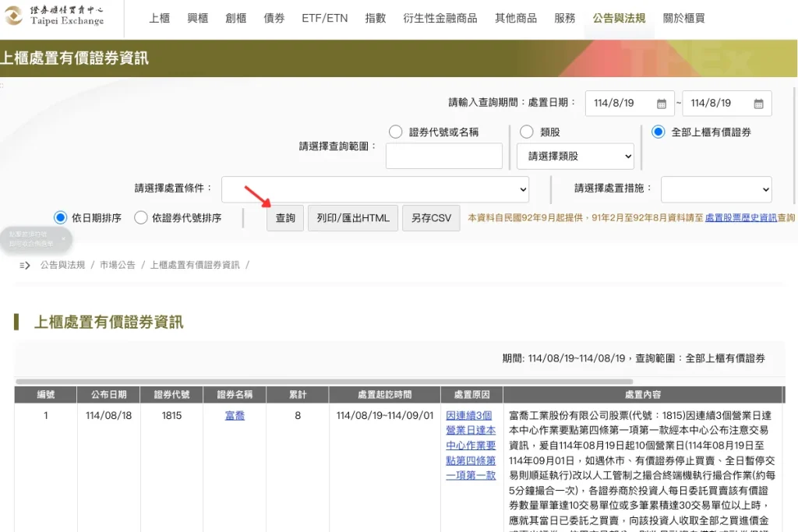Select 依日期排序 radio button
This screenshot has height=532, width=798.
tap(60, 217)
